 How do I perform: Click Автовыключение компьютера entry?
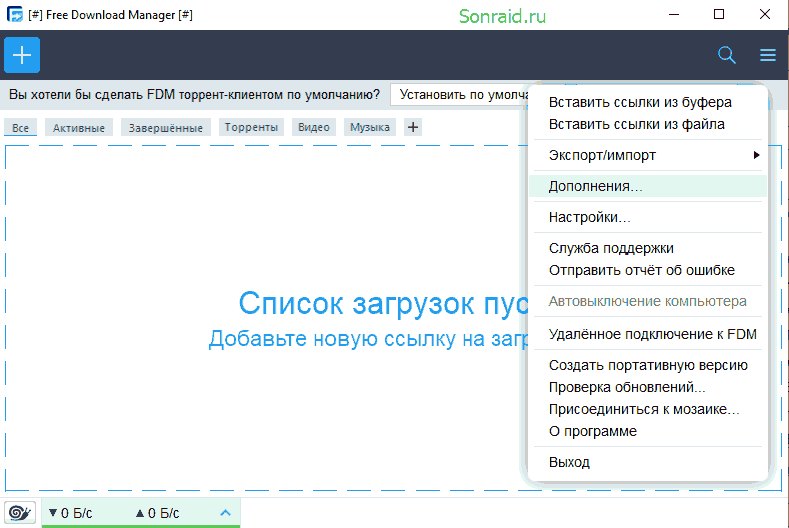coord(648,301)
